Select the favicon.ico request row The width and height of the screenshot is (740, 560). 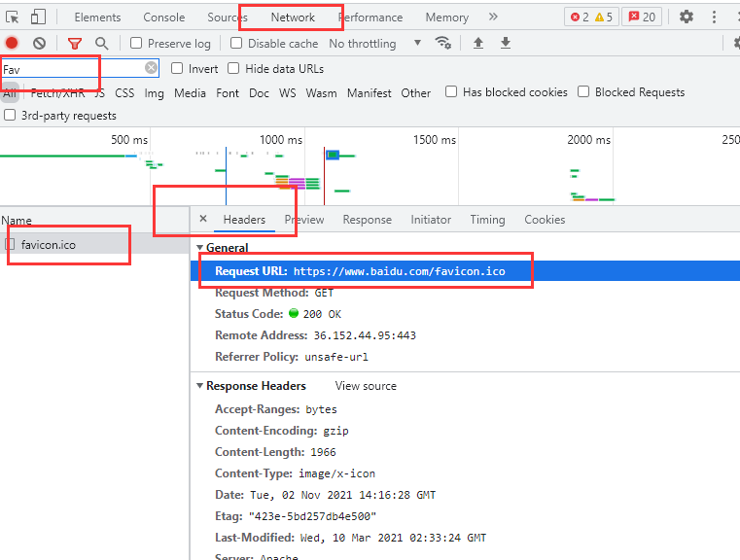tap(94, 244)
